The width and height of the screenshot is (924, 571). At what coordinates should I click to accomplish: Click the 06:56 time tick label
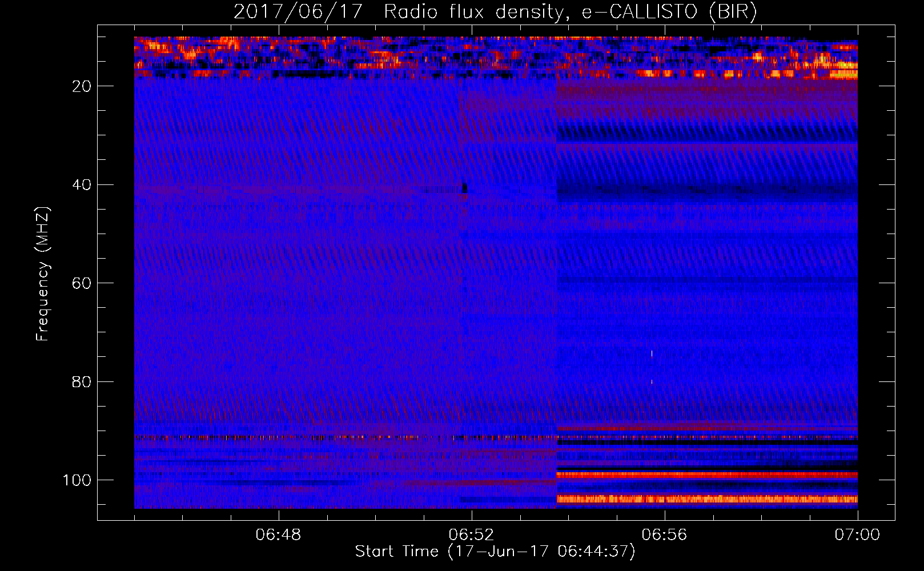tap(665, 535)
